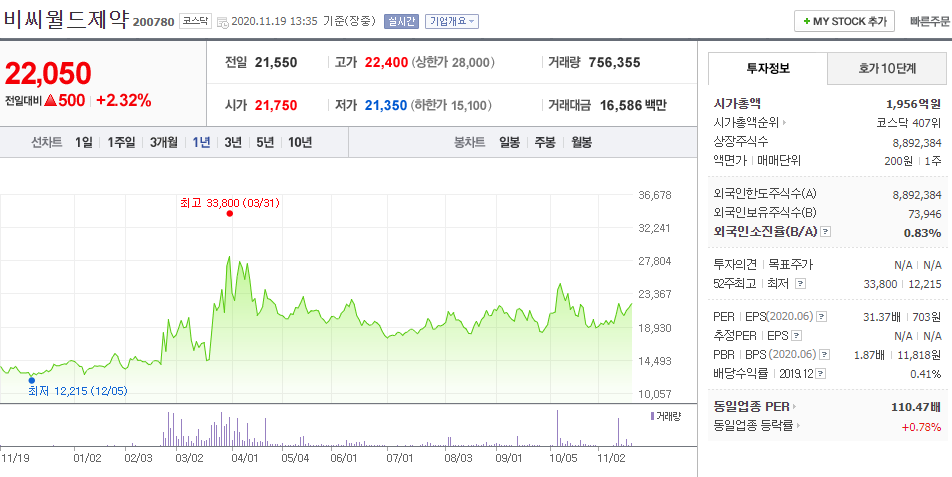Open 빠른주문 link
The width and height of the screenshot is (952, 477).
click(x=930, y=21)
